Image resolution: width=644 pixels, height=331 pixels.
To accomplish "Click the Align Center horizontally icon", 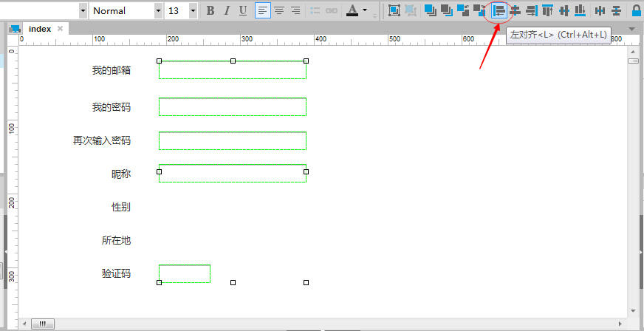I will pos(515,10).
